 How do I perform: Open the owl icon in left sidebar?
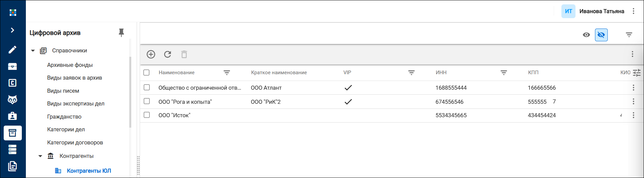coord(12,99)
